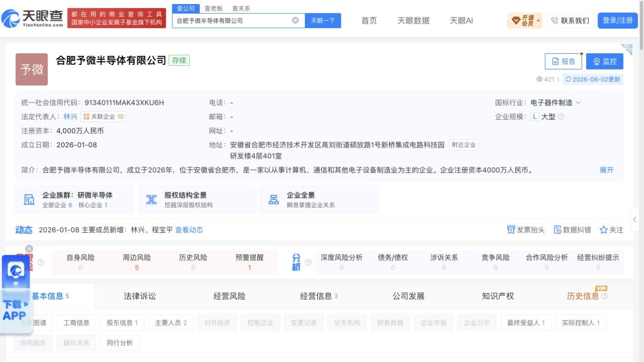The image size is (644, 362).
Task: Click the 联系我们 button
Action: tap(570, 21)
